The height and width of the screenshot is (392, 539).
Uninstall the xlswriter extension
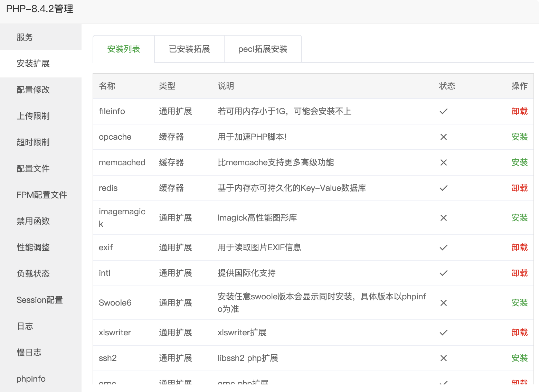(x=520, y=333)
